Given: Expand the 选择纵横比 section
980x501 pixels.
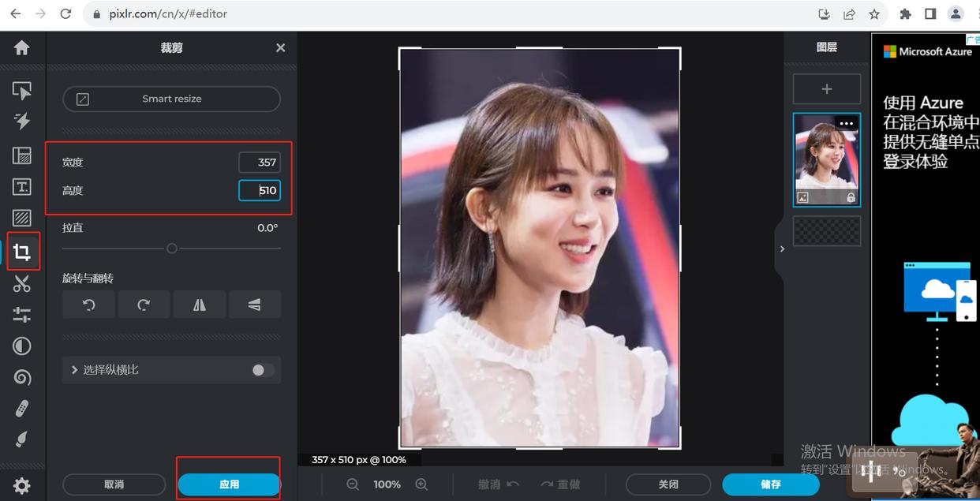Looking at the screenshot, I should 76,369.
